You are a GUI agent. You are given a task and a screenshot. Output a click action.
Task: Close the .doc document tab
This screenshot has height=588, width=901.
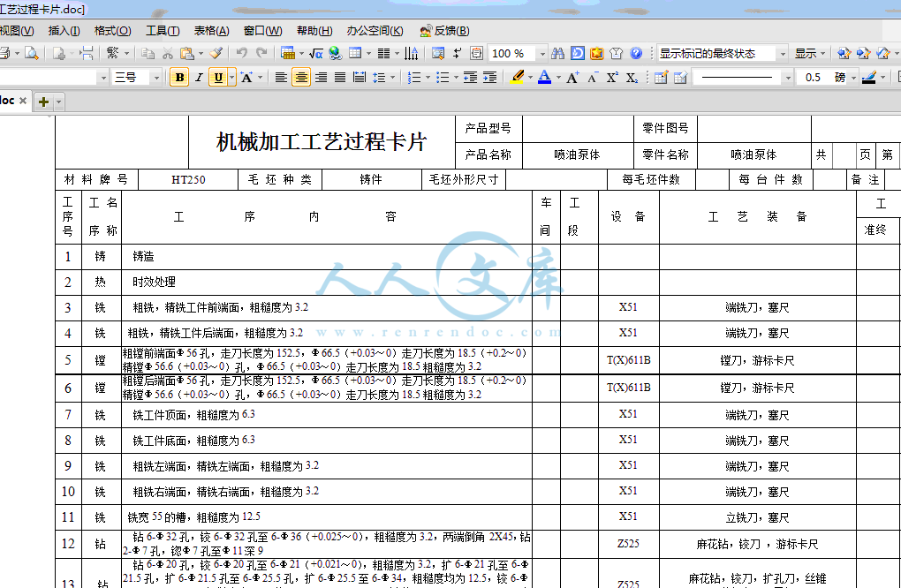(23, 101)
